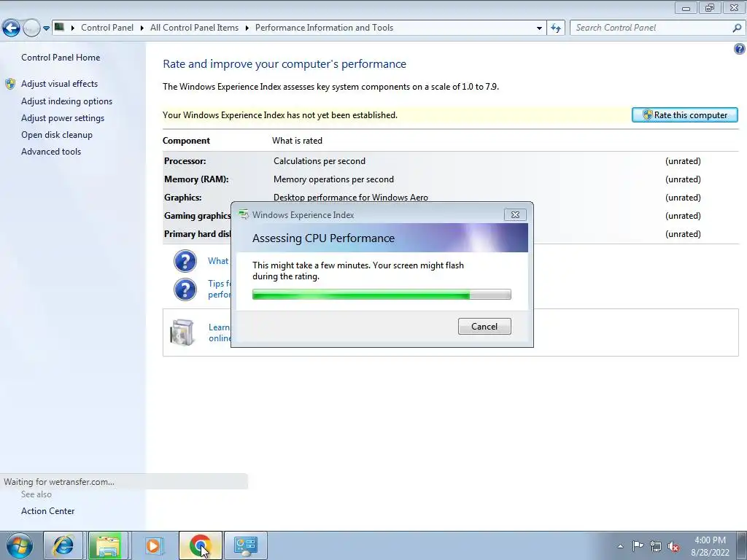Click the Graphics row label
Viewport: 747px width, 560px height.
point(183,197)
